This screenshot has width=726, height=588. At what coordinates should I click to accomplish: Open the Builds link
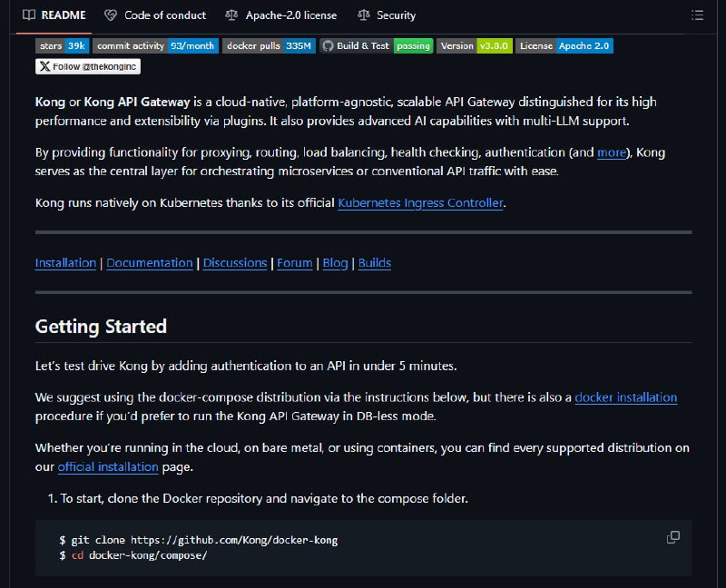375,263
